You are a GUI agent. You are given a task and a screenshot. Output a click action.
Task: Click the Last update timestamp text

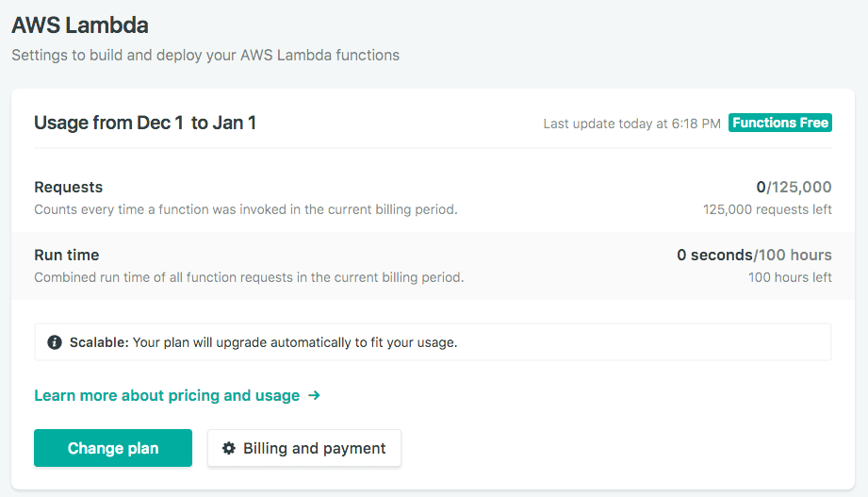click(631, 124)
